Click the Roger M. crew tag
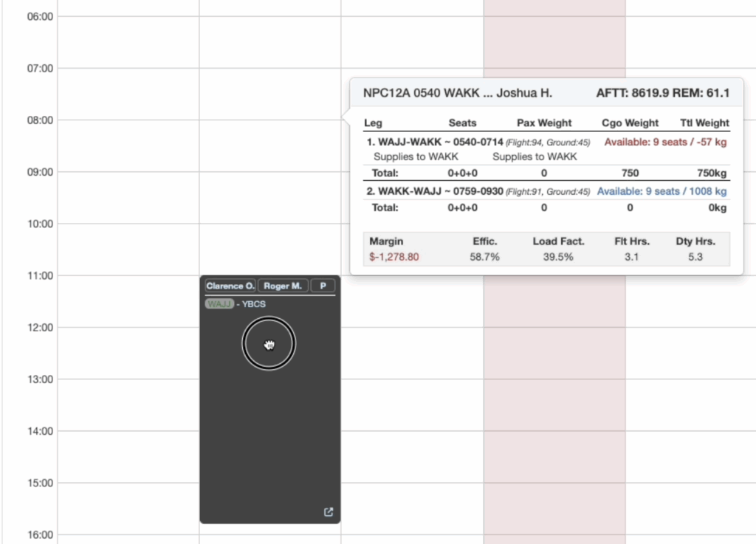756x544 pixels. (x=283, y=286)
